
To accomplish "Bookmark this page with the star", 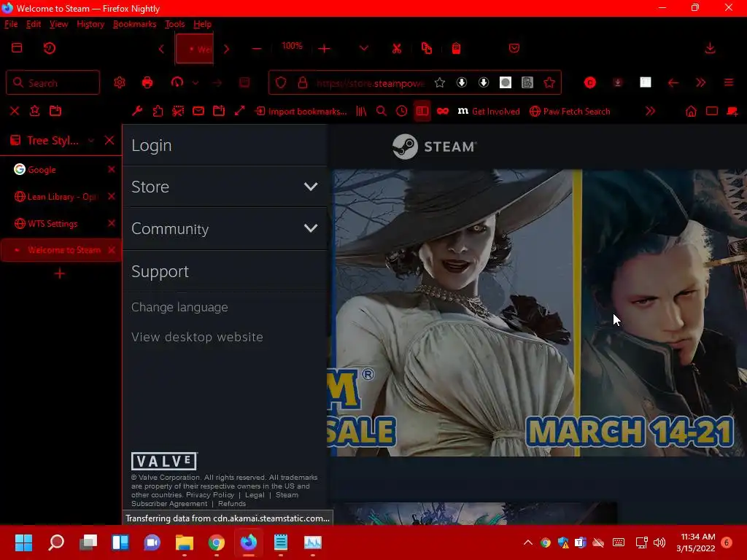I will coord(440,83).
